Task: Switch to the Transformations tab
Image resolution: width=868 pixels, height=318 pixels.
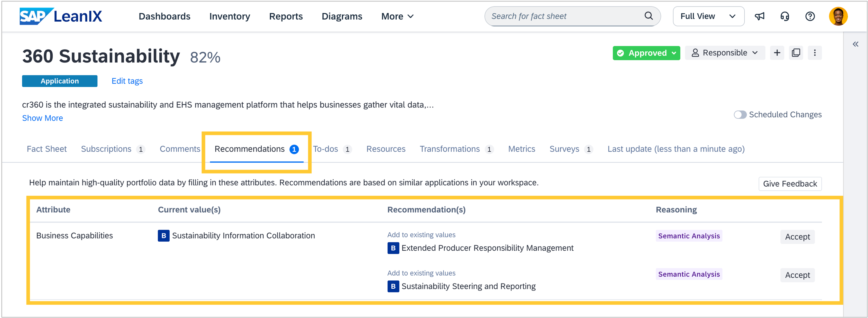Action: click(x=450, y=149)
